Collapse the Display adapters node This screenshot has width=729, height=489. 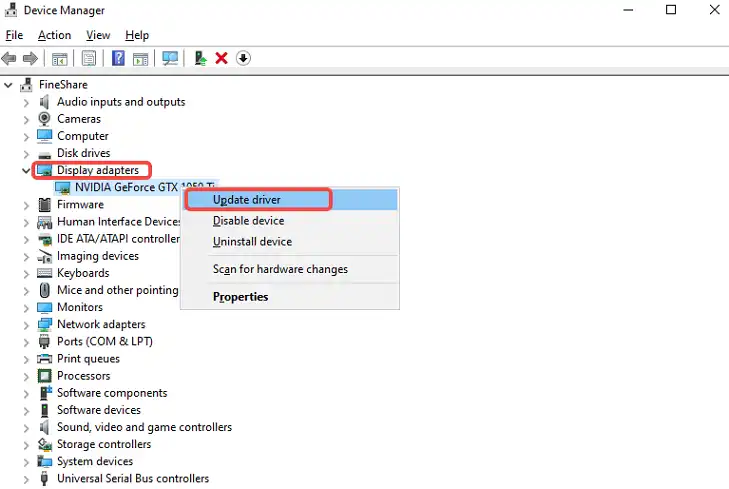pos(26,171)
